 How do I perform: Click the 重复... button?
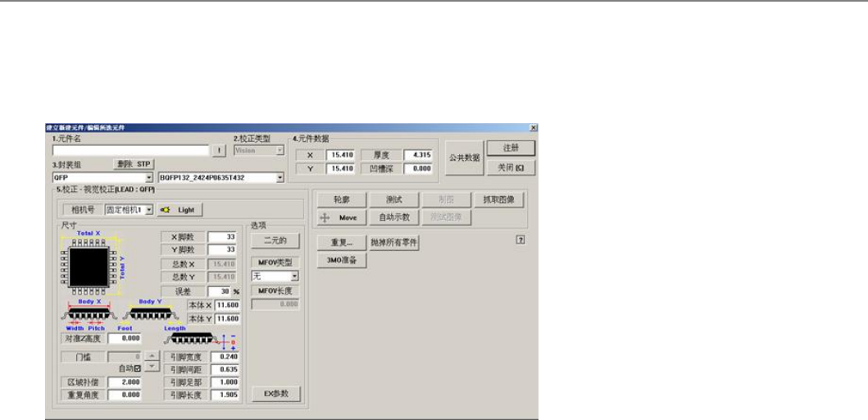[x=342, y=243]
